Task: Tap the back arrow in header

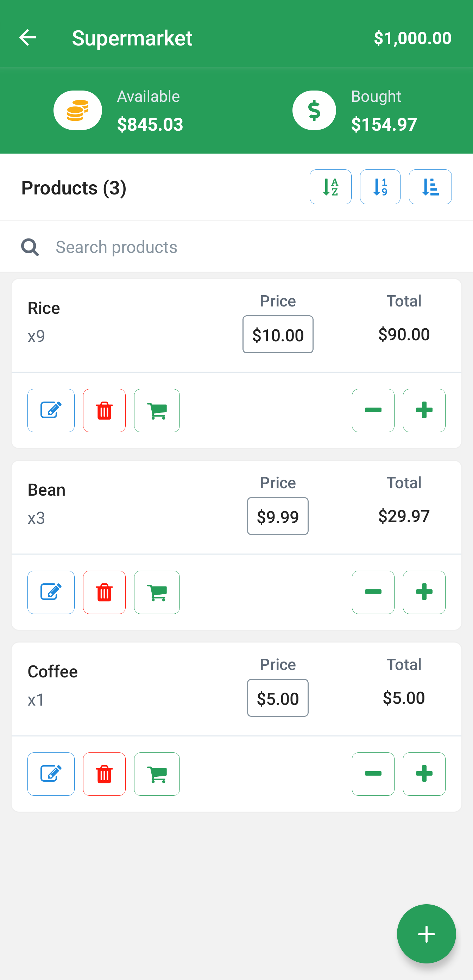Action: point(27,38)
